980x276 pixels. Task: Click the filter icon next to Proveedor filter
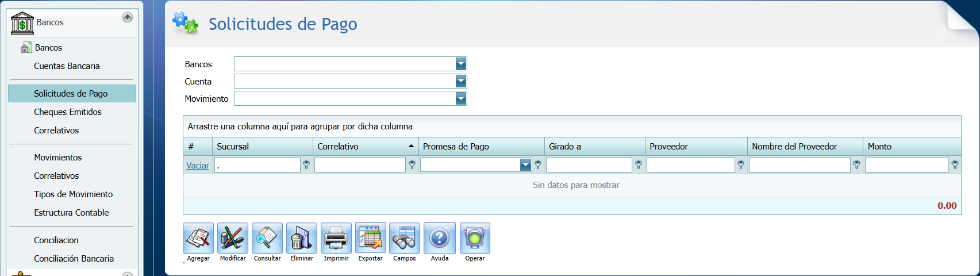coord(741,165)
